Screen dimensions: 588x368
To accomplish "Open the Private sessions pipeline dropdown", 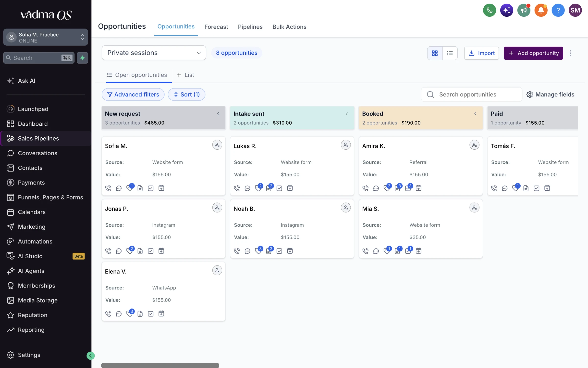I will [x=154, y=53].
